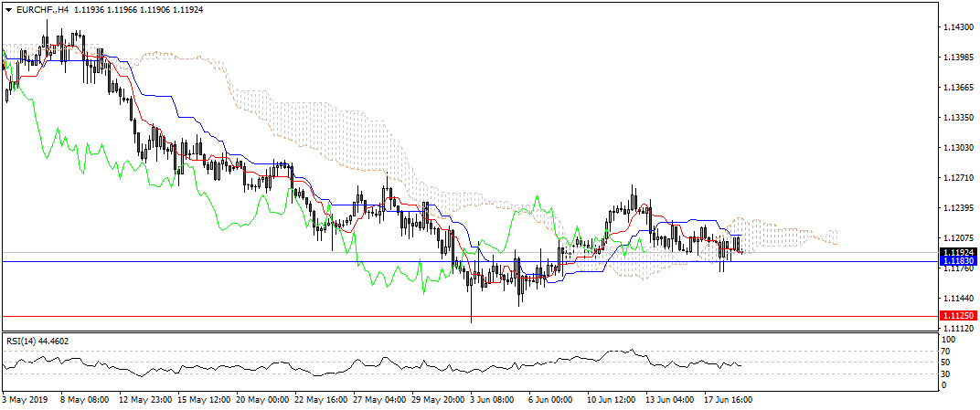Select the red 1.11250 price tag
The width and height of the screenshot is (980, 410).
point(958,315)
